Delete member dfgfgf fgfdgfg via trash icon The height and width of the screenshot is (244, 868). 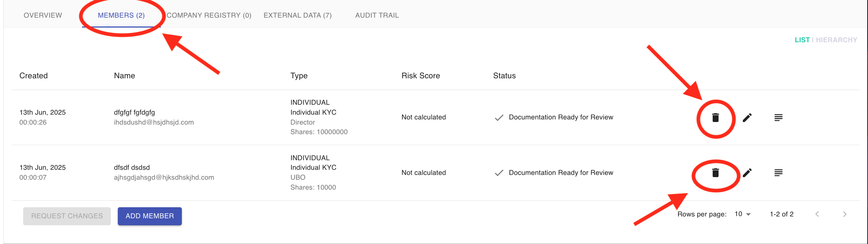click(715, 118)
